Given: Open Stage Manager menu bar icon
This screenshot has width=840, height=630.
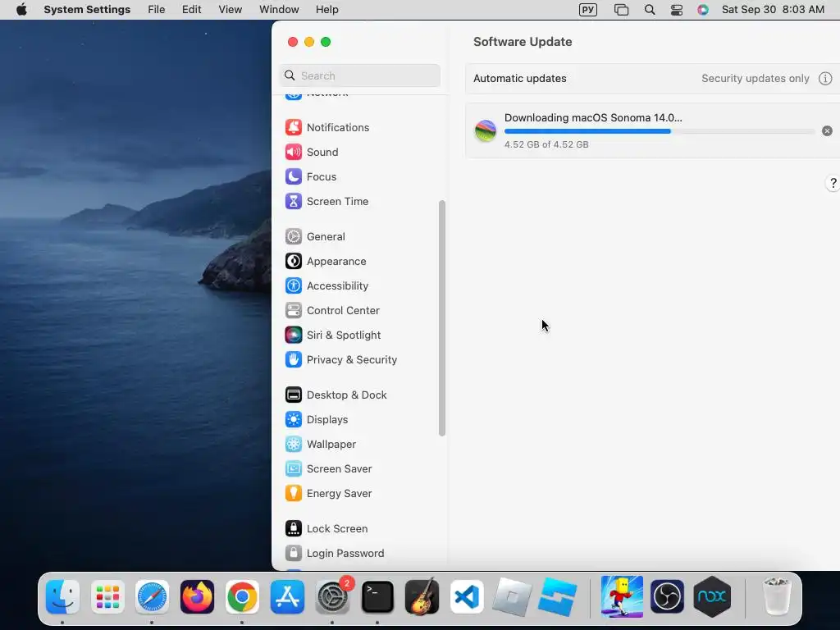Looking at the screenshot, I should (x=621, y=10).
